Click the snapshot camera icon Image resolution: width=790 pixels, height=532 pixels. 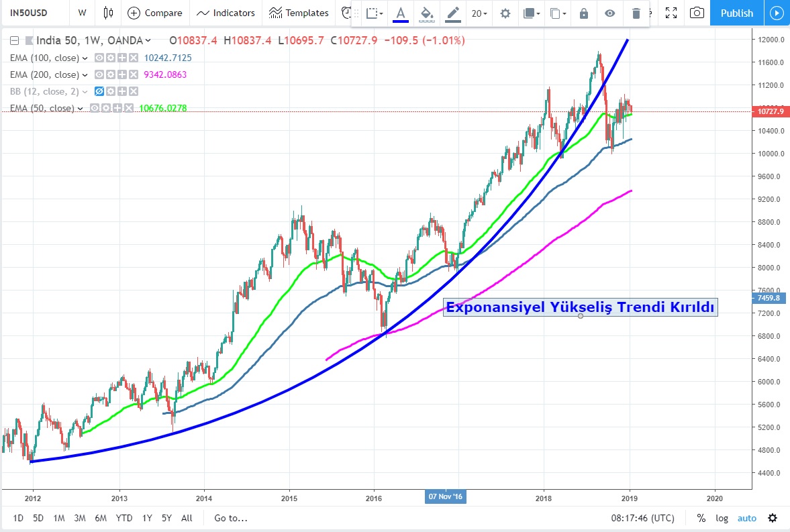(697, 13)
